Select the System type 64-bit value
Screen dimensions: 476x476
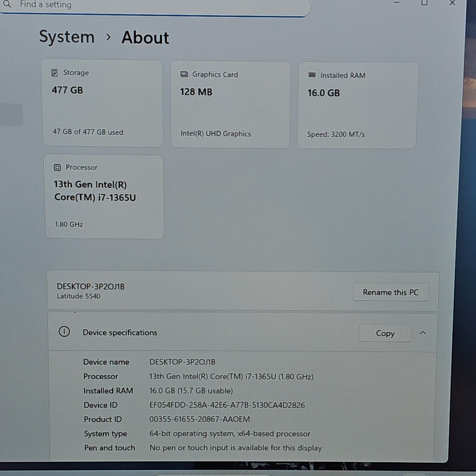pos(230,434)
